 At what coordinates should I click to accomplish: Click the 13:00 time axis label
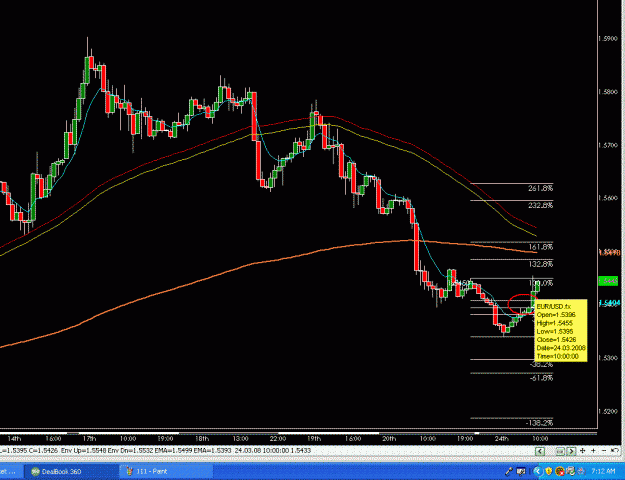click(240, 439)
